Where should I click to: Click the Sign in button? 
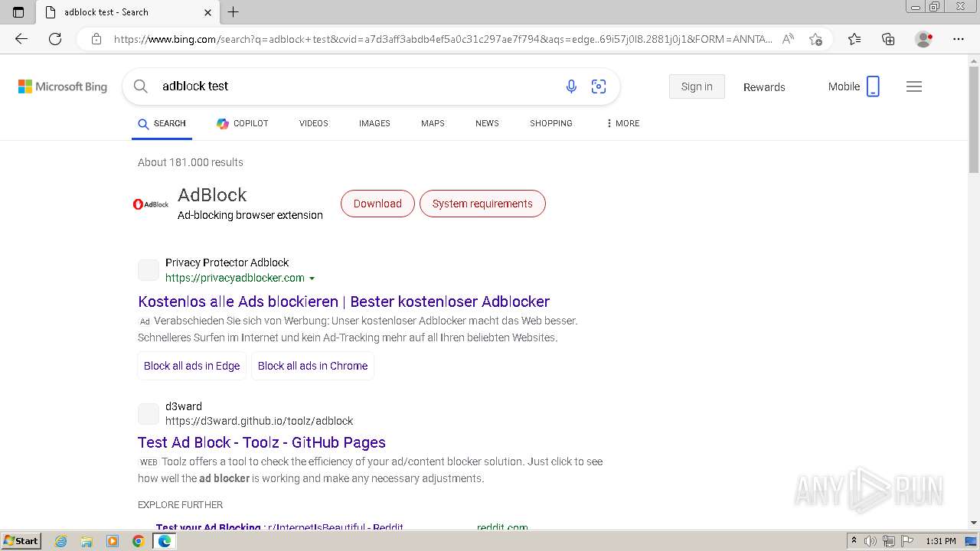point(697,86)
